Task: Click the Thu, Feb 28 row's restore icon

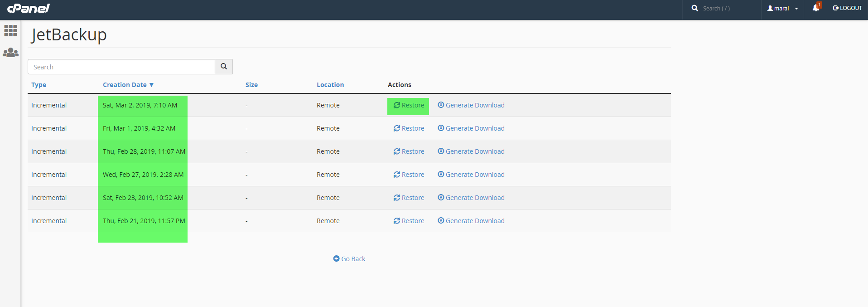Action: click(397, 151)
